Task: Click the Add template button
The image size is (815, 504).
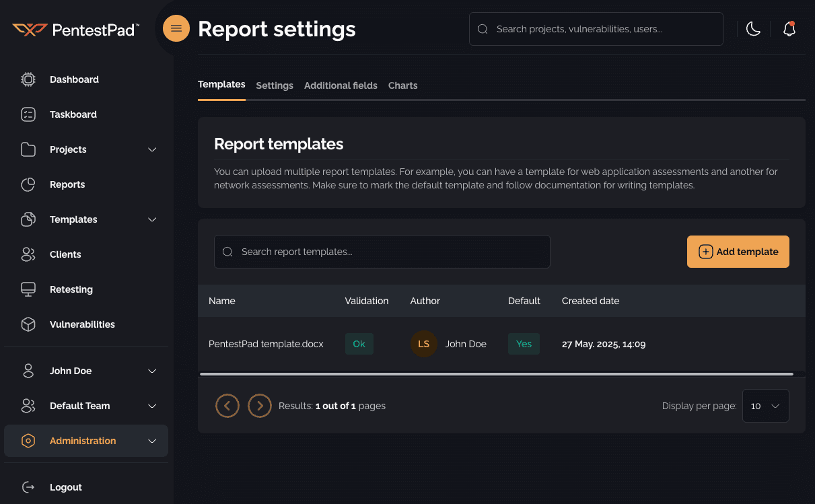Action: 738,252
